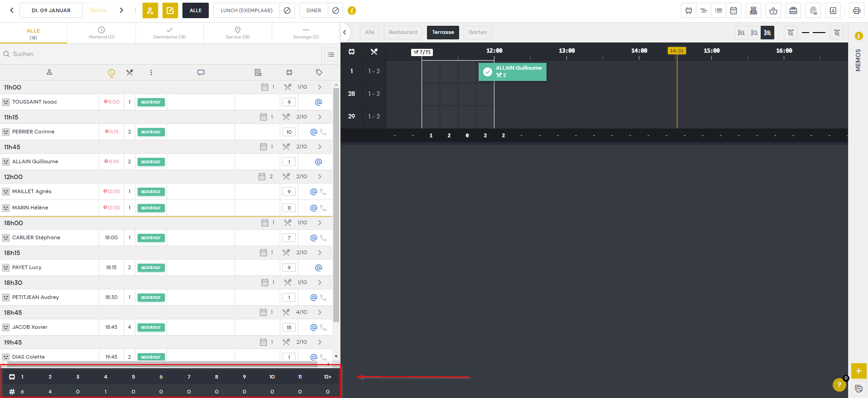Viewport: 868px width, 398px height.
Task: Open the cash register icon
Action: click(x=753, y=10)
